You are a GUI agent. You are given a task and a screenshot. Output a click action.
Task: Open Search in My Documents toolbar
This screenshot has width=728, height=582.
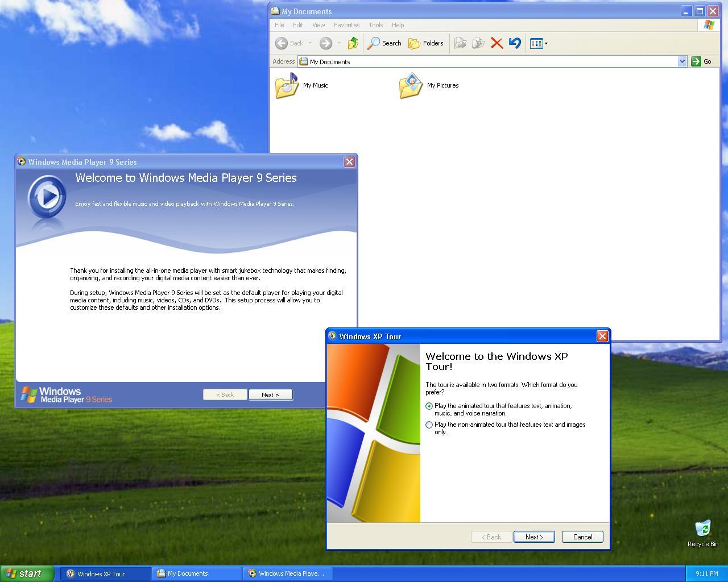click(x=384, y=43)
